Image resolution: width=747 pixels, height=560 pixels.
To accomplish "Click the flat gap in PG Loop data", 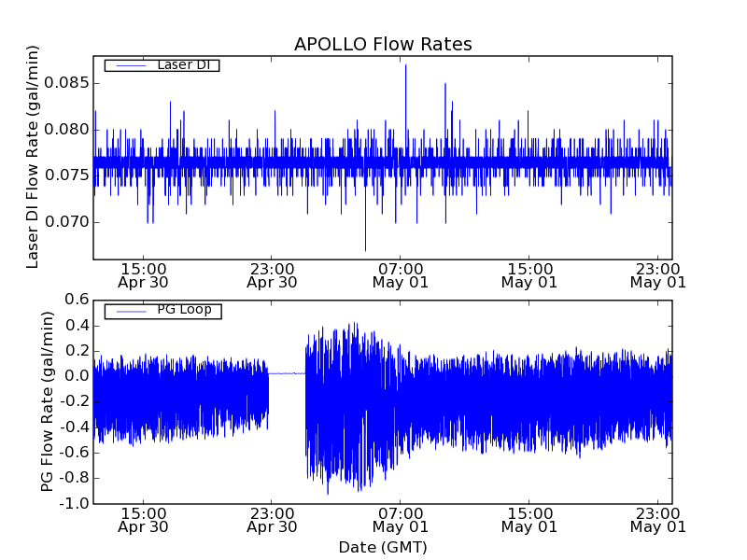I will pos(287,373).
